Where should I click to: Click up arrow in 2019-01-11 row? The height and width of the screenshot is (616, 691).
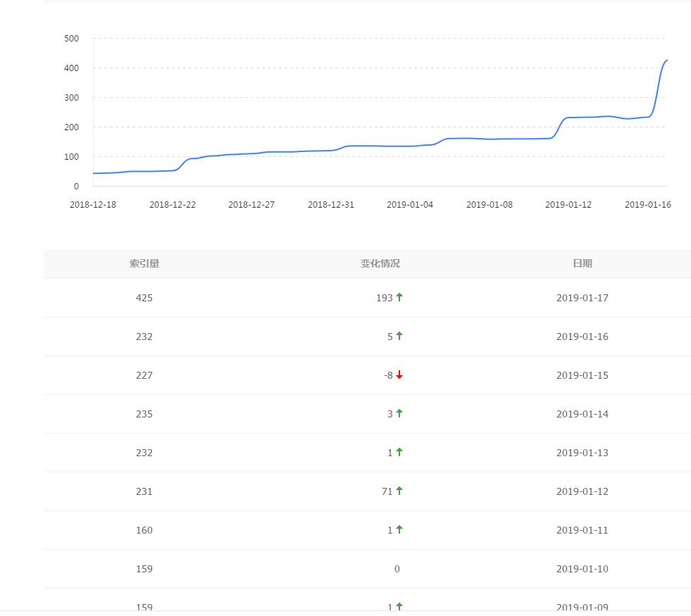point(399,529)
